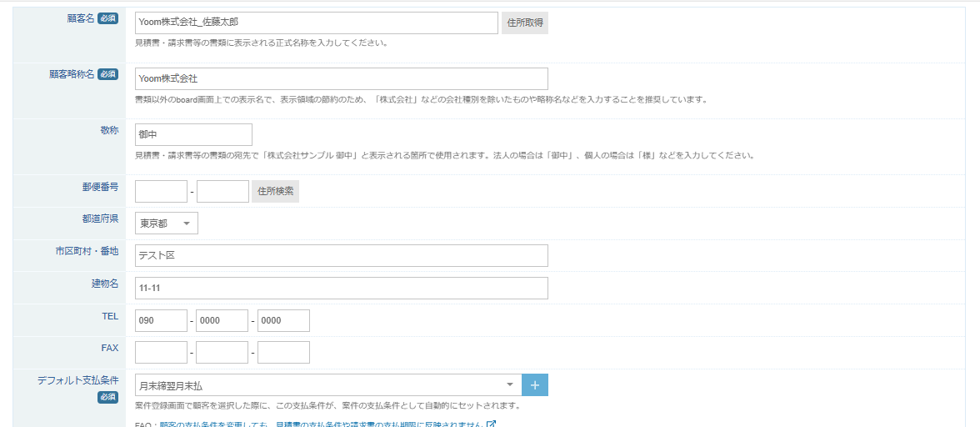This screenshot has width=980, height=427.
Task: Click the middle TEL field
Action: [x=222, y=320]
